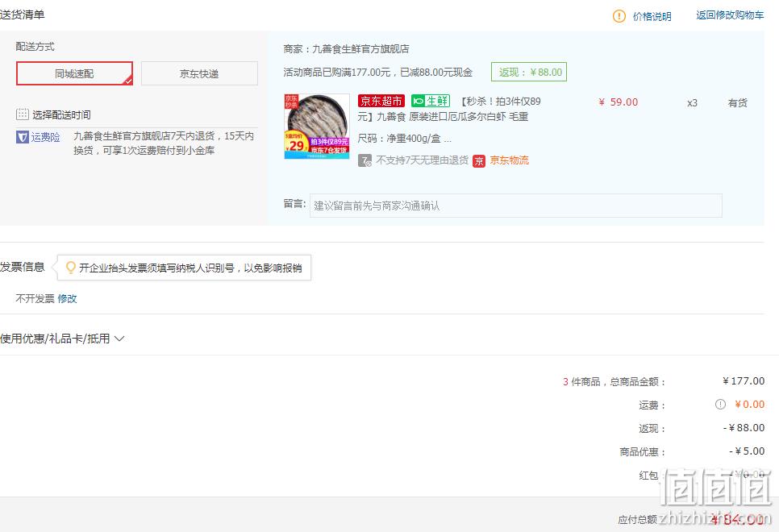Go back via 返回修改购物车 link
The width and height of the screenshot is (779, 532).
pyautogui.click(x=730, y=15)
